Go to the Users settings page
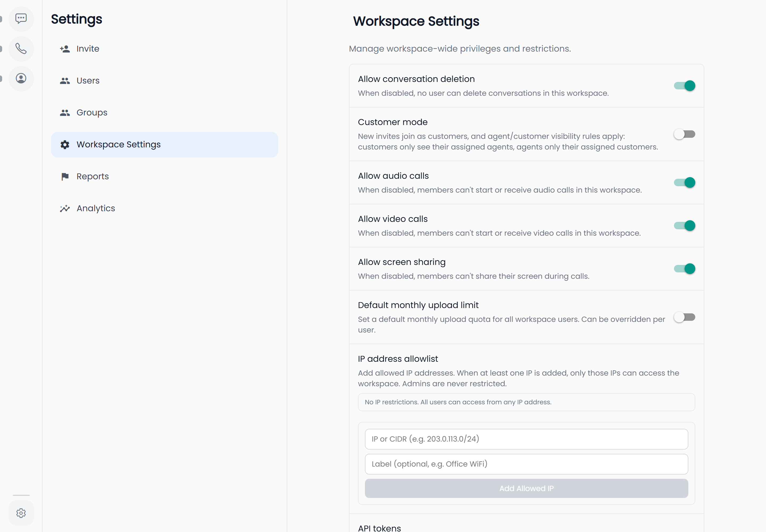766x532 pixels. point(164,81)
